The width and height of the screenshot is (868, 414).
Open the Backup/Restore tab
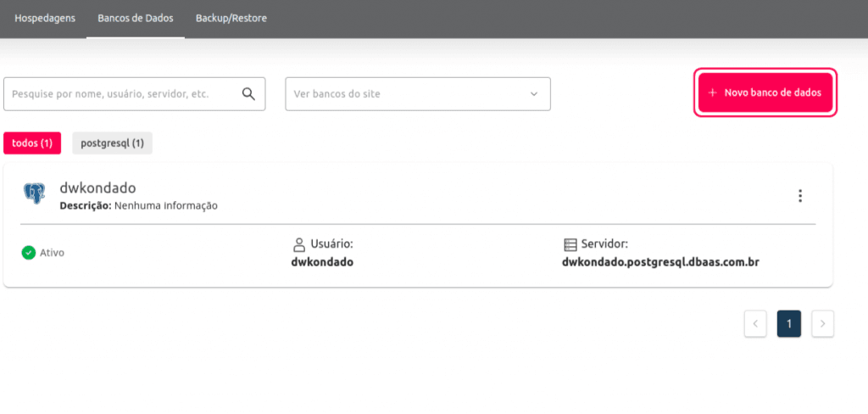pyautogui.click(x=231, y=18)
